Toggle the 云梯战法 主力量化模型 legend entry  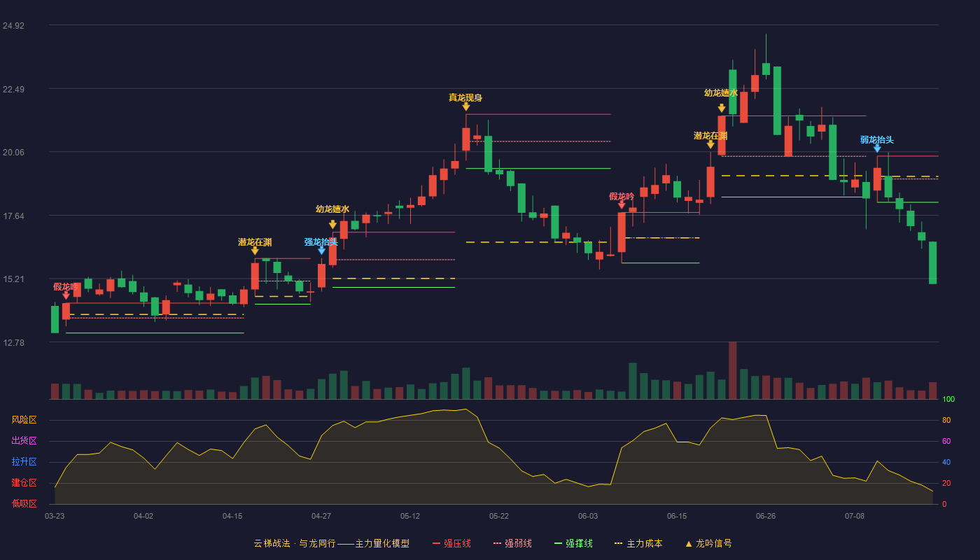pyautogui.click(x=331, y=543)
